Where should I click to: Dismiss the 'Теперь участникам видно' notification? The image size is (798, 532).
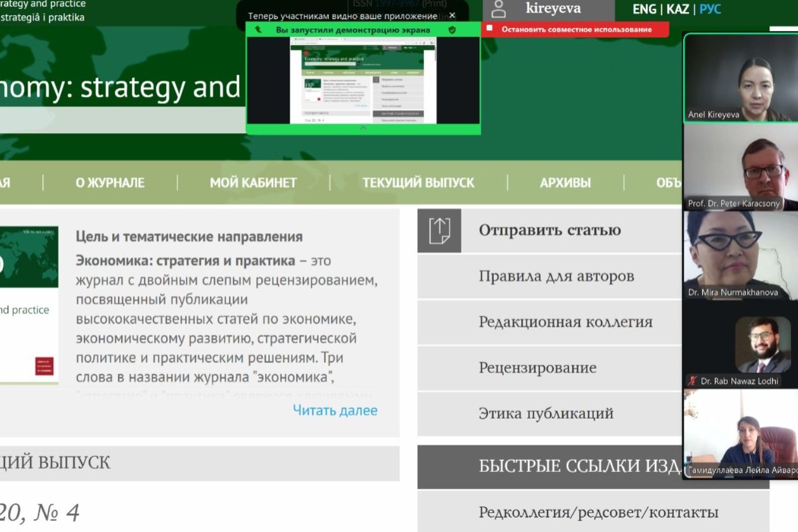tap(452, 15)
